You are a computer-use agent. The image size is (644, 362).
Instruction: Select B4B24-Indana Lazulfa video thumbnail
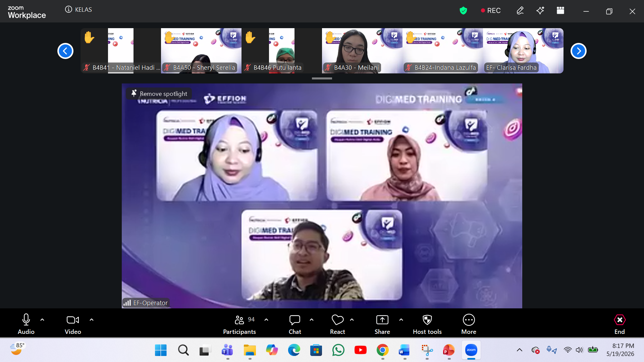tap(443, 51)
